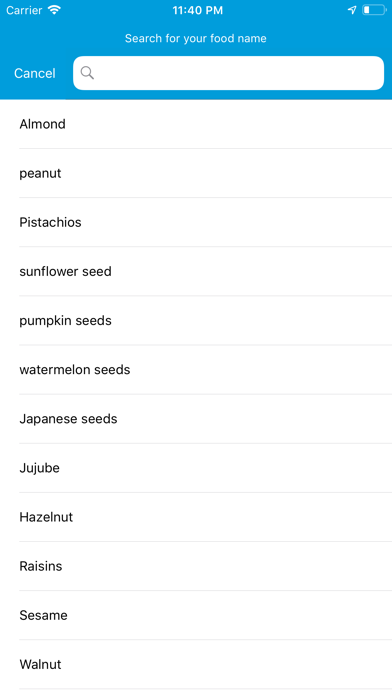Focus the food name search field

tap(228, 73)
